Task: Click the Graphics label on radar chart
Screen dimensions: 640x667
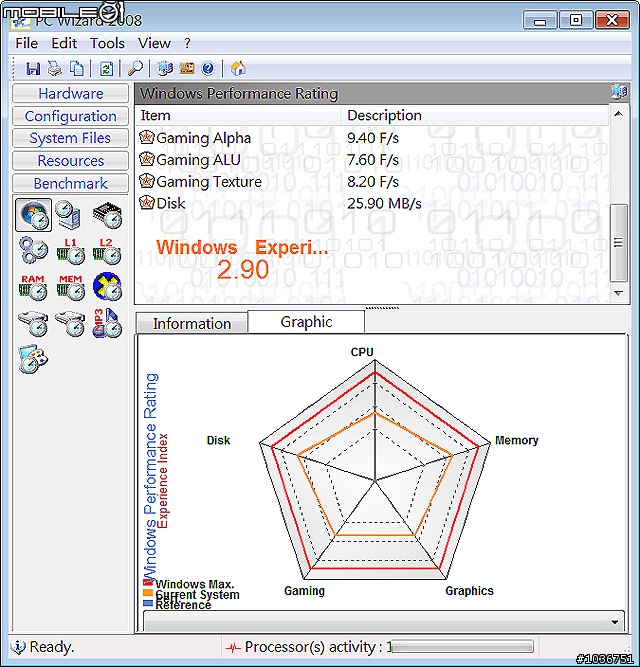Action: [x=469, y=591]
